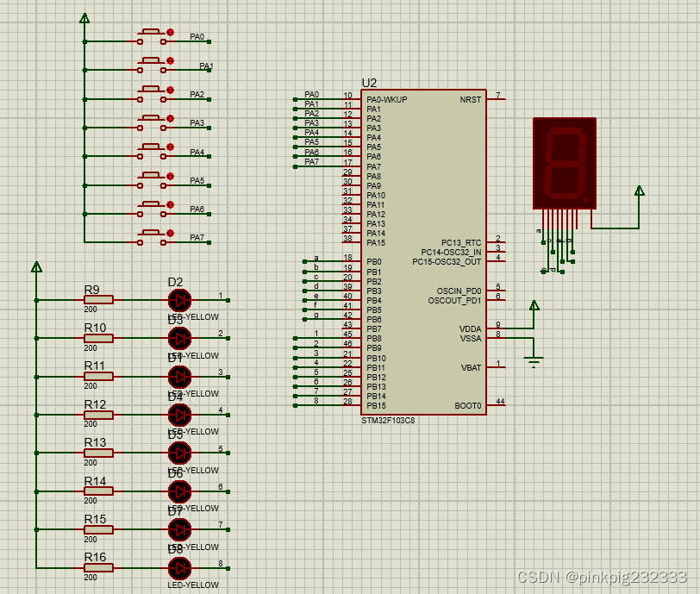Select the push button wired to PA6
Screen dimensions: 700x594
click(152, 209)
